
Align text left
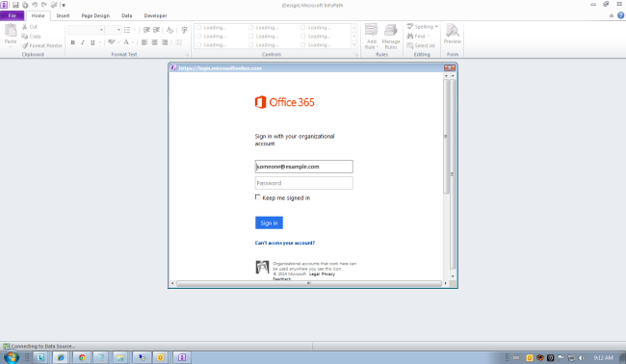coord(144,42)
